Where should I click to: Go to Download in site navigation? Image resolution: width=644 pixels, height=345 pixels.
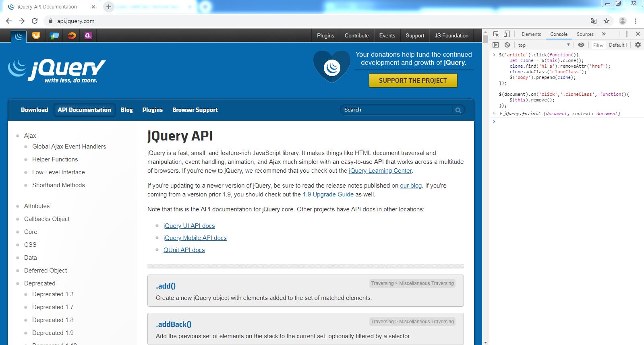coord(34,110)
